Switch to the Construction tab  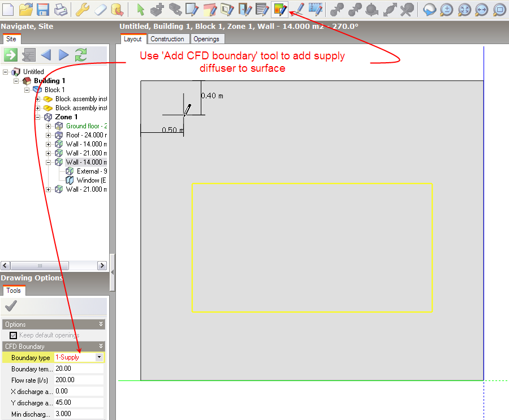(167, 39)
